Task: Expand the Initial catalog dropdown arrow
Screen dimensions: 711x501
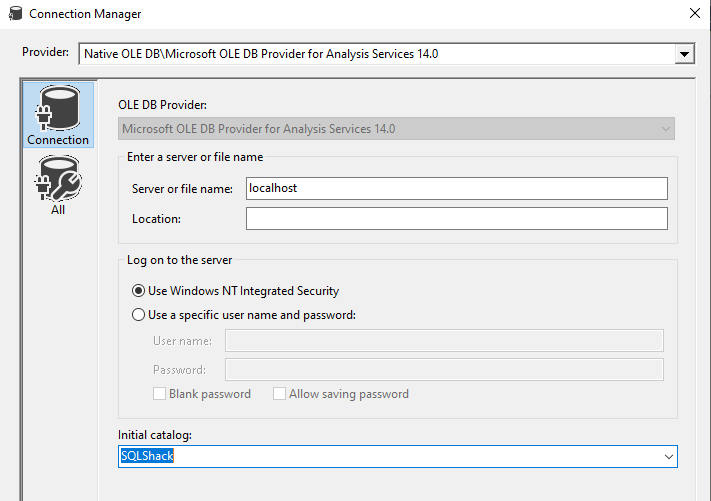Action: (668, 457)
